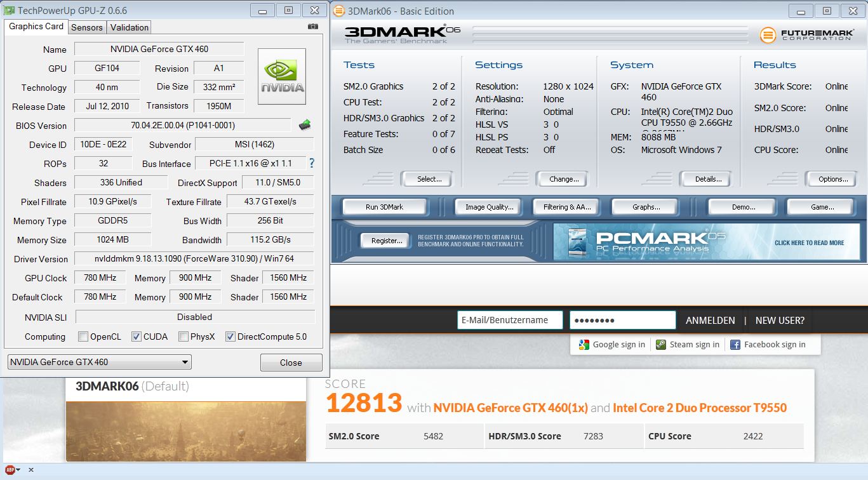Click the Steam sign in link text

click(695, 344)
